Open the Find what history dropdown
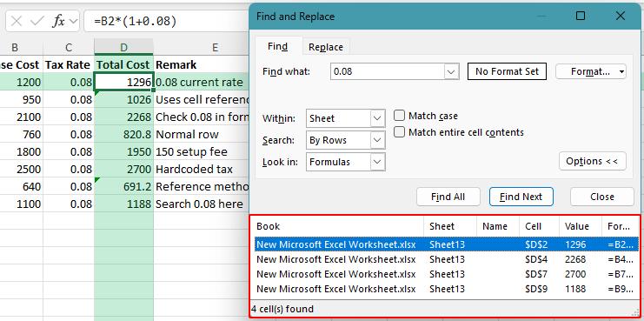The height and width of the screenshot is (321, 644). click(x=451, y=71)
